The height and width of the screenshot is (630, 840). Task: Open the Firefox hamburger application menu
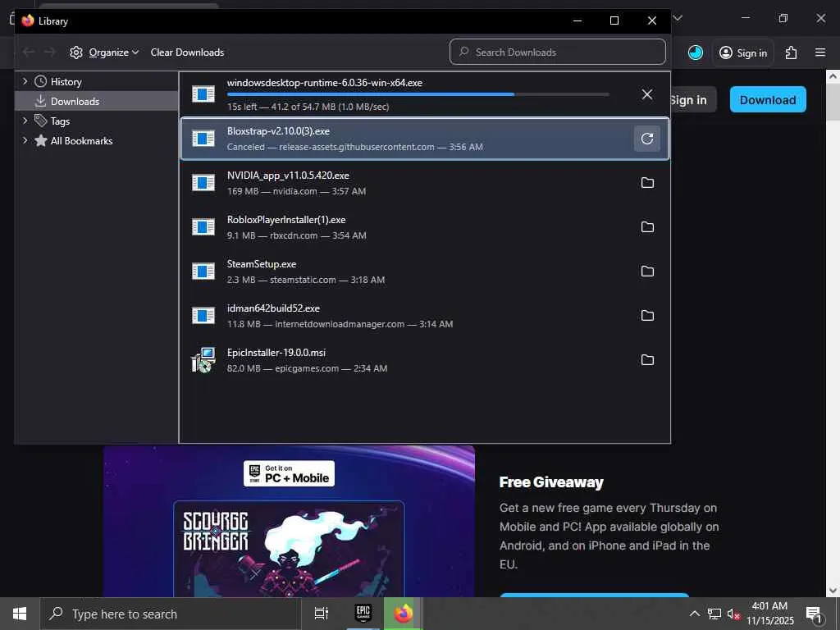(x=819, y=52)
